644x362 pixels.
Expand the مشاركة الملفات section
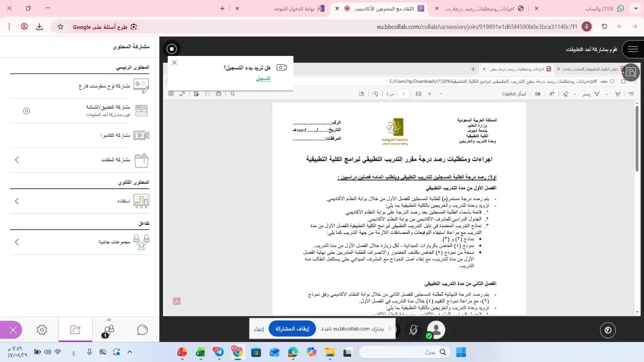(17, 160)
